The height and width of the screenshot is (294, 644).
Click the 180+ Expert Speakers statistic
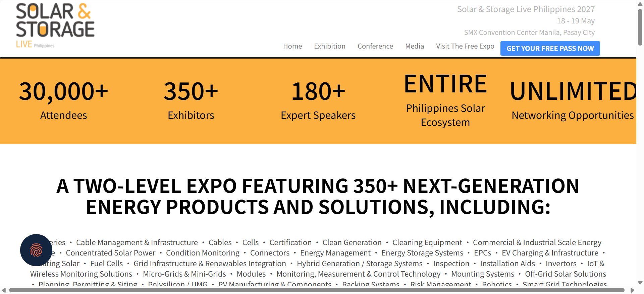point(318,100)
